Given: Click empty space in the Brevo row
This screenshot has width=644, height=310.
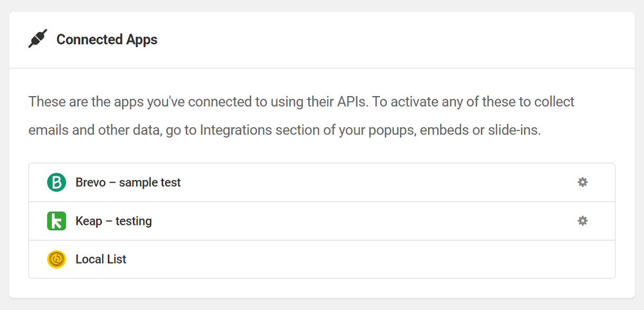Looking at the screenshot, I should point(370,182).
